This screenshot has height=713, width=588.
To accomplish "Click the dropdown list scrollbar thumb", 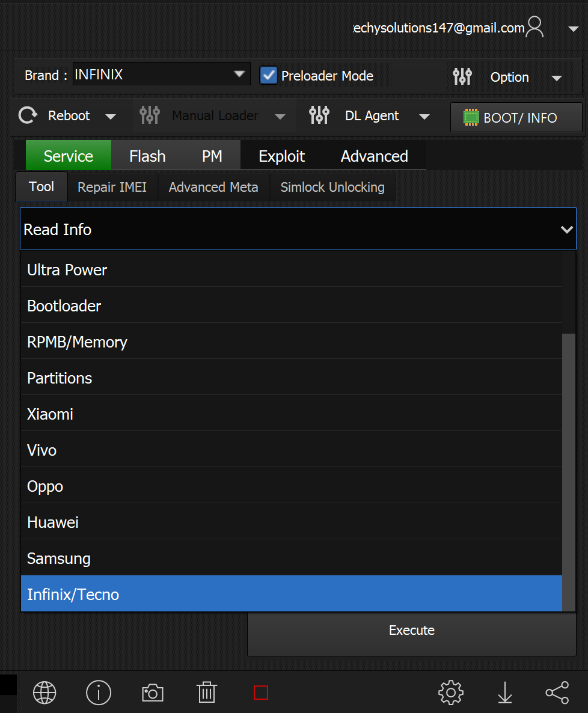I will (x=568, y=472).
